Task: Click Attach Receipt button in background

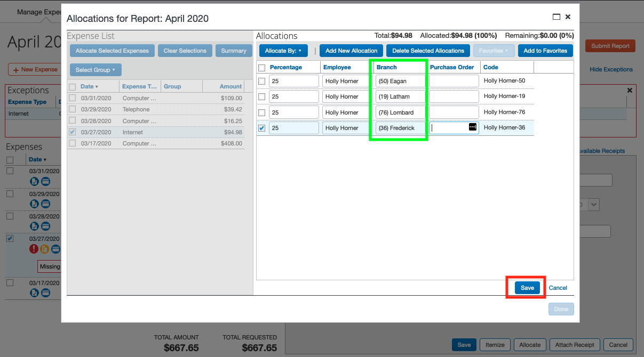Action: [x=575, y=345]
